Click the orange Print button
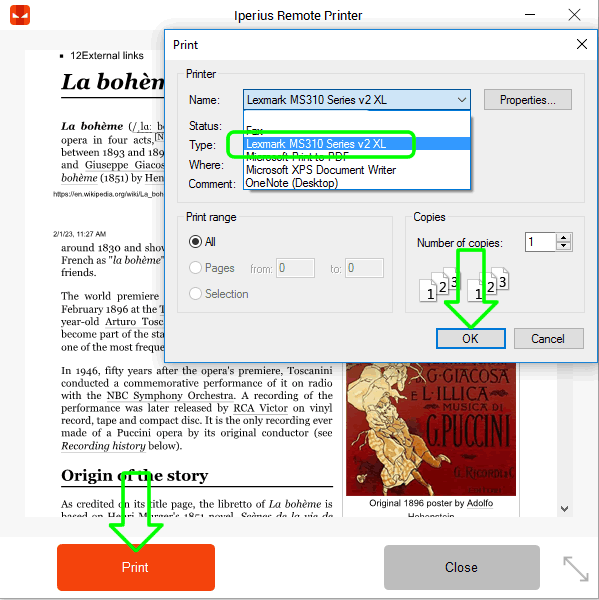This screenshot has height=600, width=599. point(136,567)
